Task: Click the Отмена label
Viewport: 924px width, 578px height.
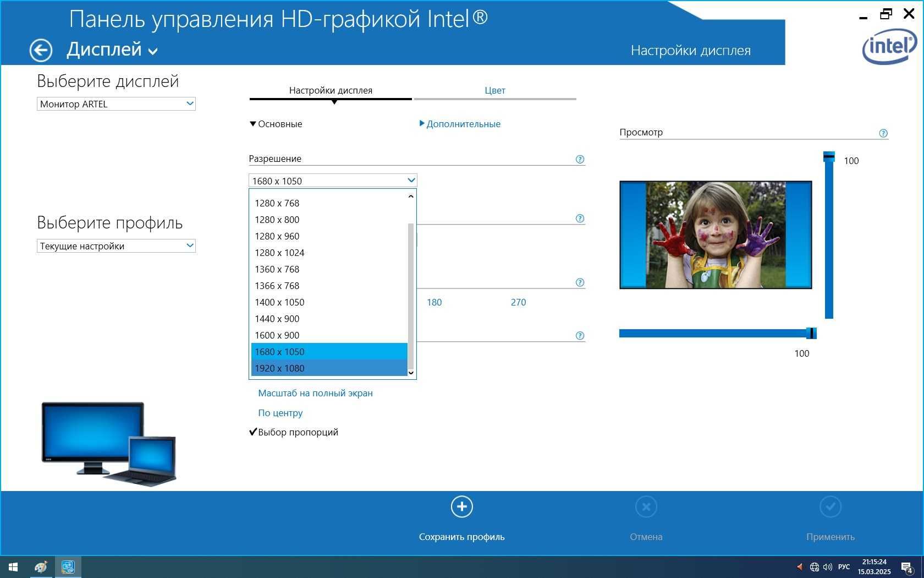Action: click(646, 537)
